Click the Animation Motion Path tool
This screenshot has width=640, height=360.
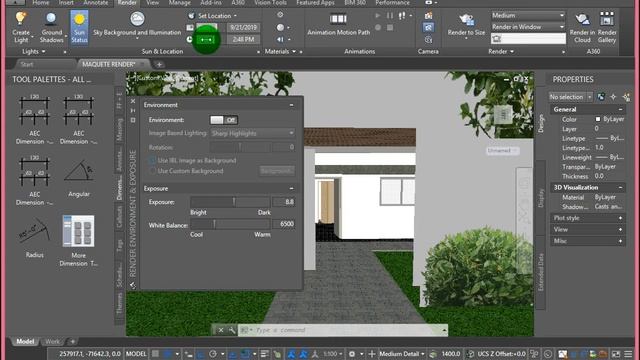(338, 24)
